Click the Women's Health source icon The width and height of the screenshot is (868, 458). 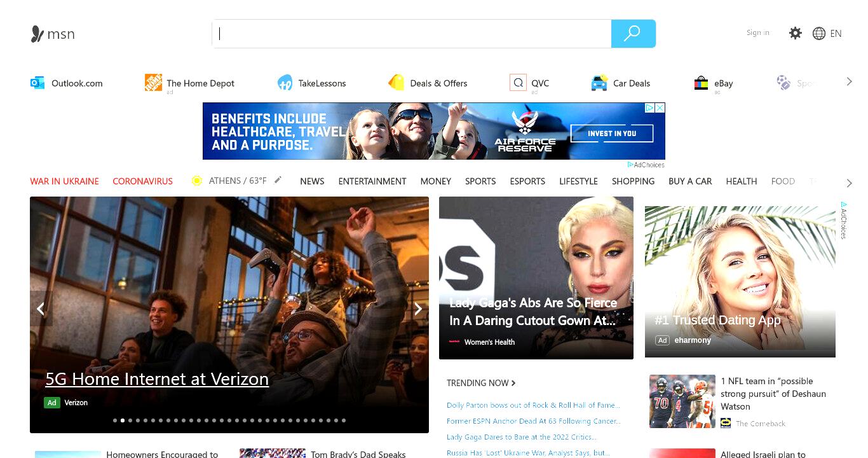[x=454, y=342]
